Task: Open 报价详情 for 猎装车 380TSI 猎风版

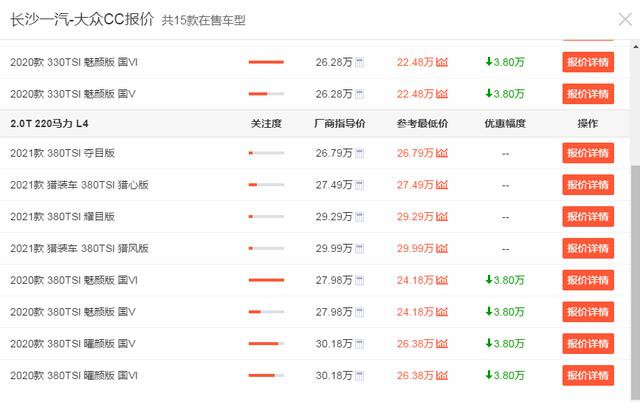Action: (x=588, y=249)
